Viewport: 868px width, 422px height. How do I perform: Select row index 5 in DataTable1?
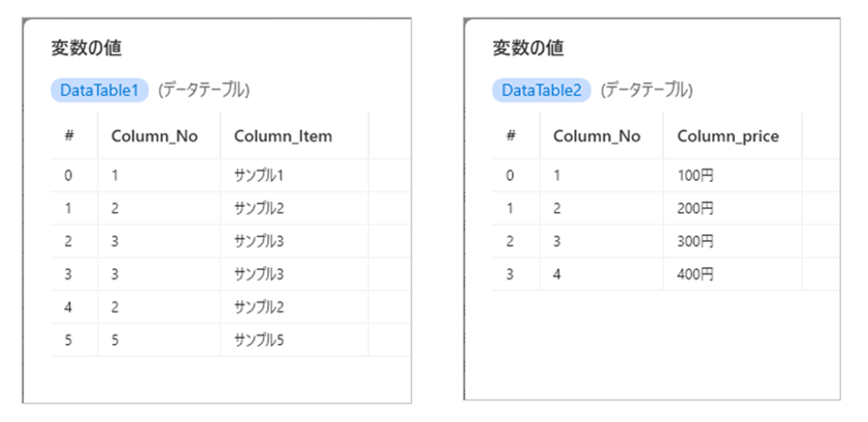coord(68,340)
